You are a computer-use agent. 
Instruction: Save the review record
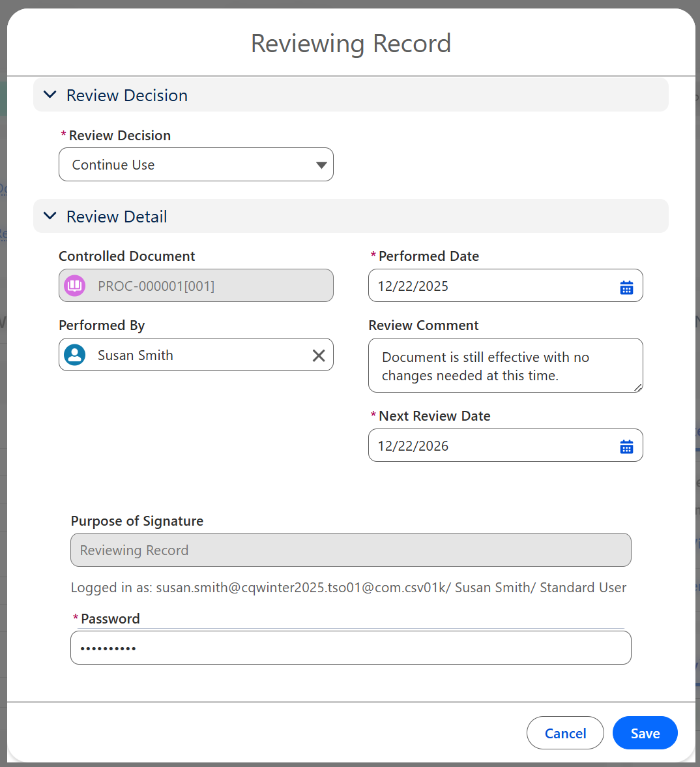tap(645, 733)
